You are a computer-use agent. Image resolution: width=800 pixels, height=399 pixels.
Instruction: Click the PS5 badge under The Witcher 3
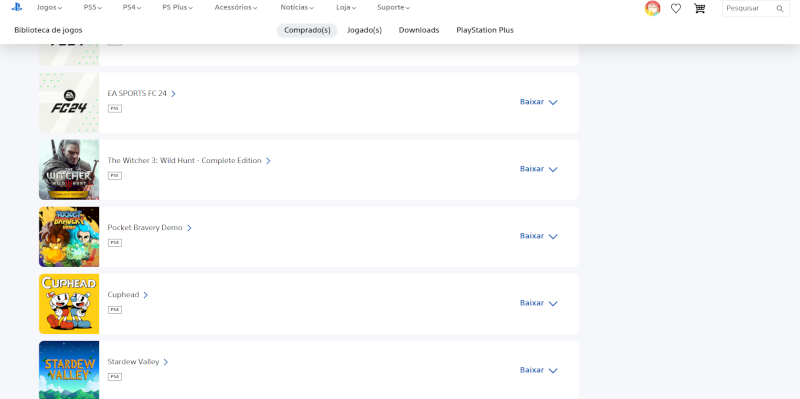tap(115, 176)
